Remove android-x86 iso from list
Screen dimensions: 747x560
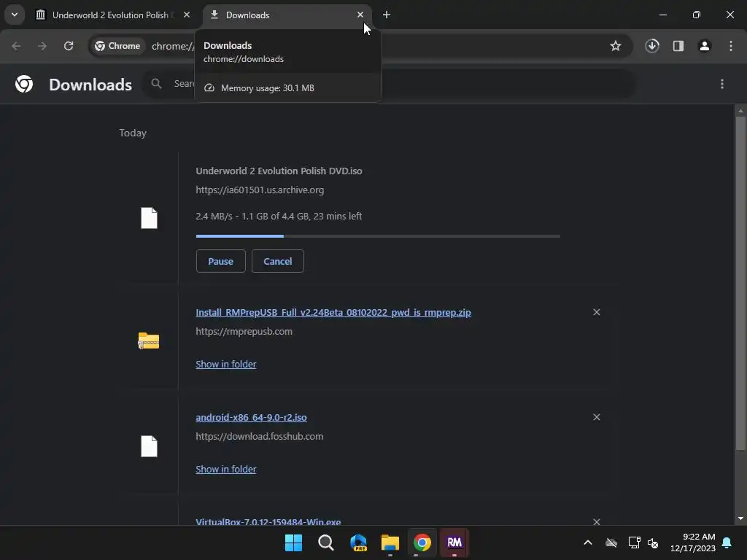click(597, 417)
